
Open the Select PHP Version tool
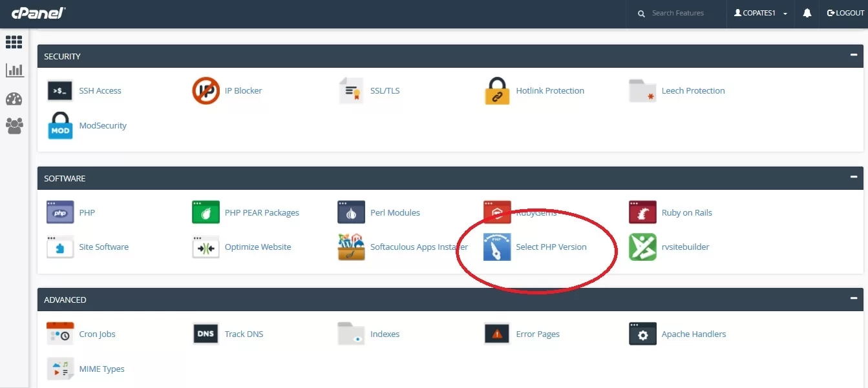click(x=551, y=247)
